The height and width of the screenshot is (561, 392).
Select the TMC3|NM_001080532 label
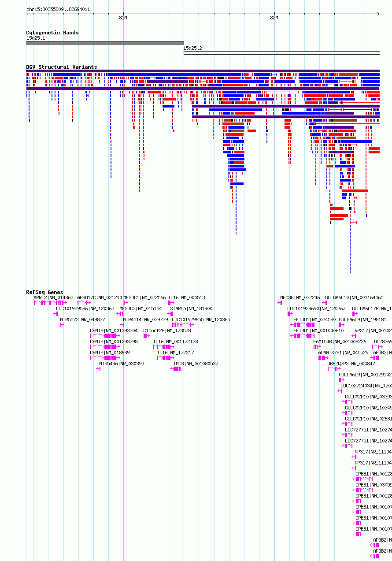click(x=196, y=364)
